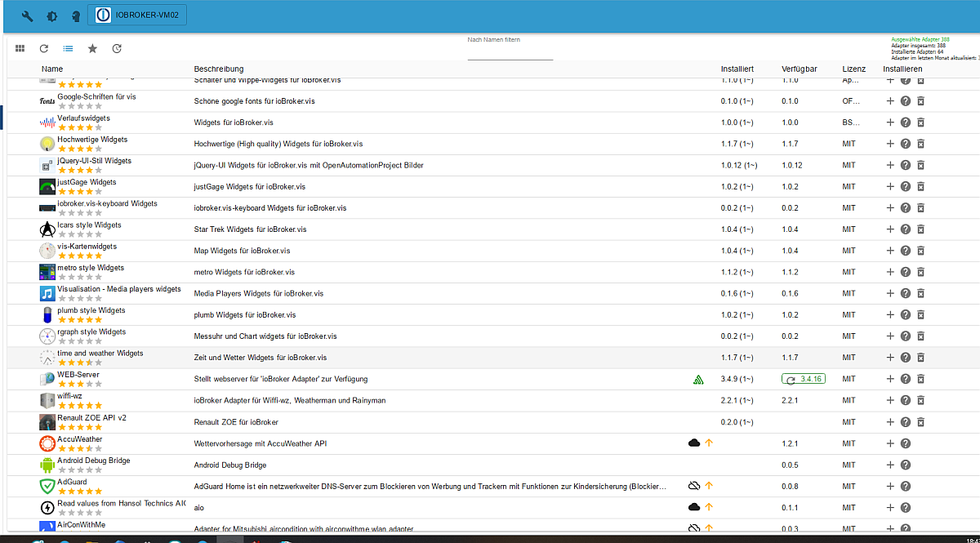This screenshot has height=543, width=980.
Task: Select version 1.0.12 in Verfügbar column
Action: pyautogui.click(x=792, y=165)
